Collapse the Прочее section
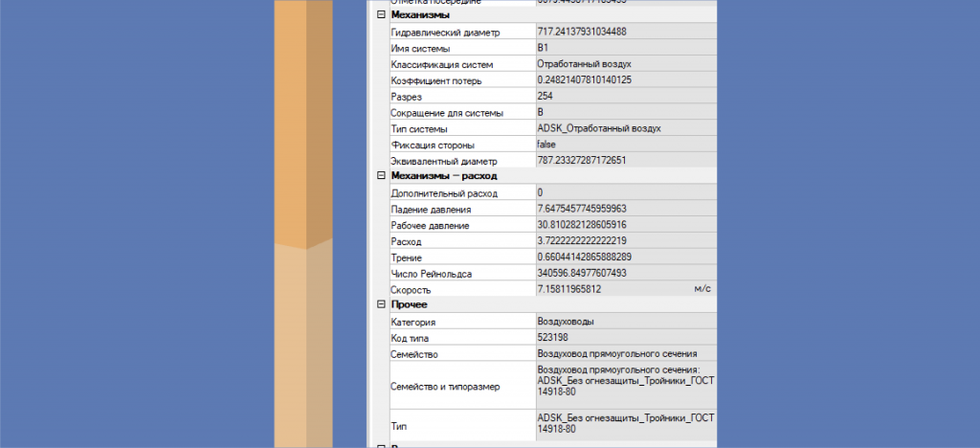Screen dimensions: 980x448 382,304
